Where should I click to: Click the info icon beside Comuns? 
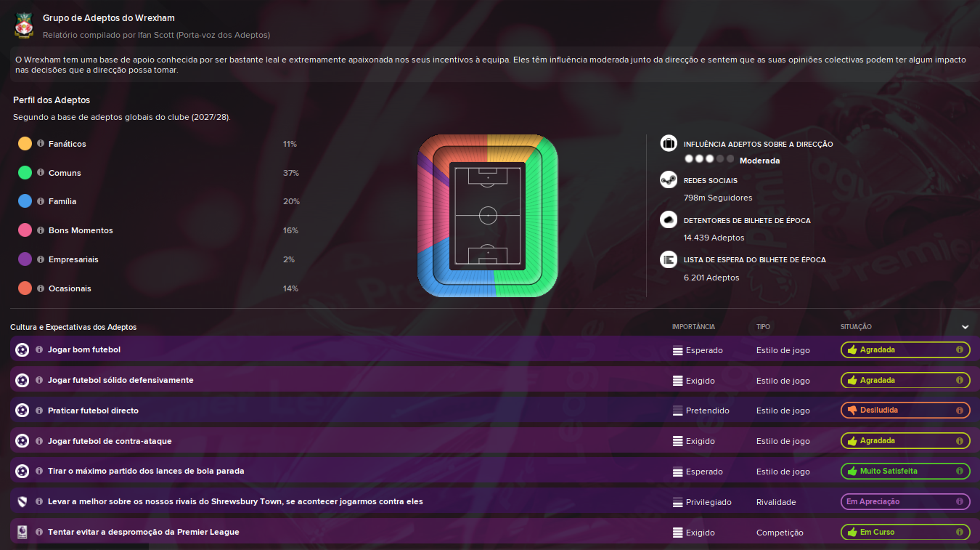(41, 173)
